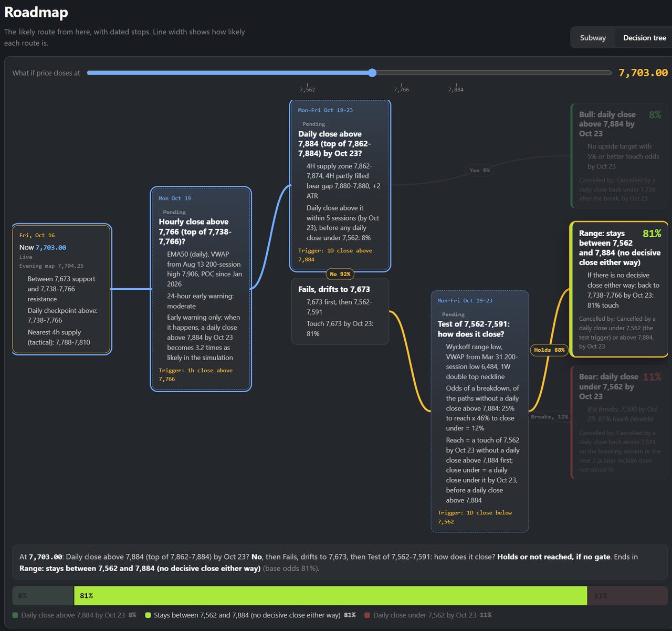Click bright green legend swatch for Stays between

click(148, 615)
